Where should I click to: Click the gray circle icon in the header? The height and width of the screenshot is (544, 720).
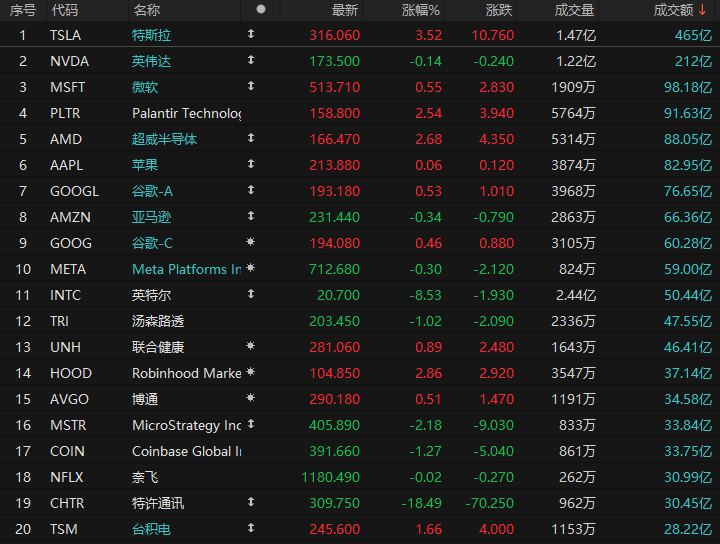point(261,9)
